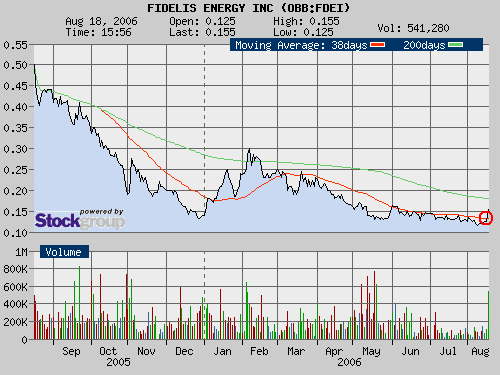500x375 pixels.
Task: Click the High: 0.155 value
Action: point(306,21)
